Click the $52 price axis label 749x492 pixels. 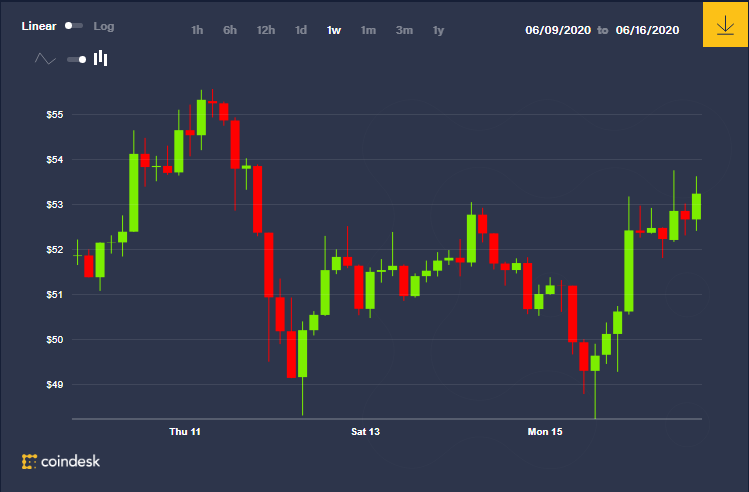(54, 249)
